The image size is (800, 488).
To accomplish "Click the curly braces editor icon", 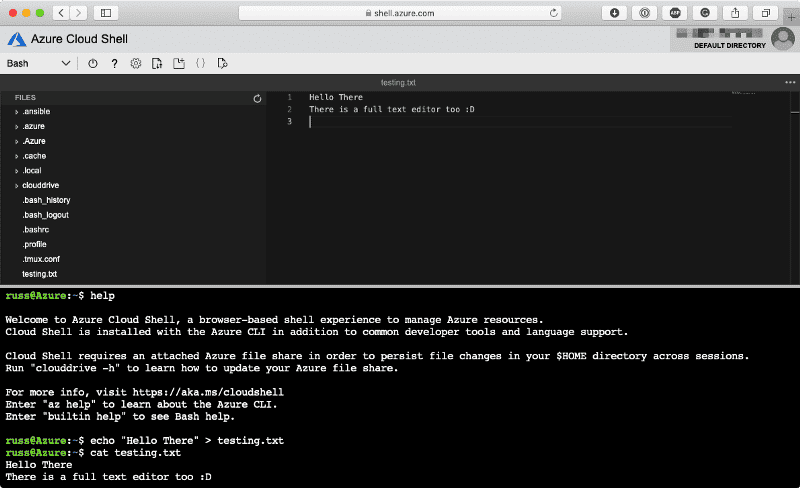I will pos(201,63).
